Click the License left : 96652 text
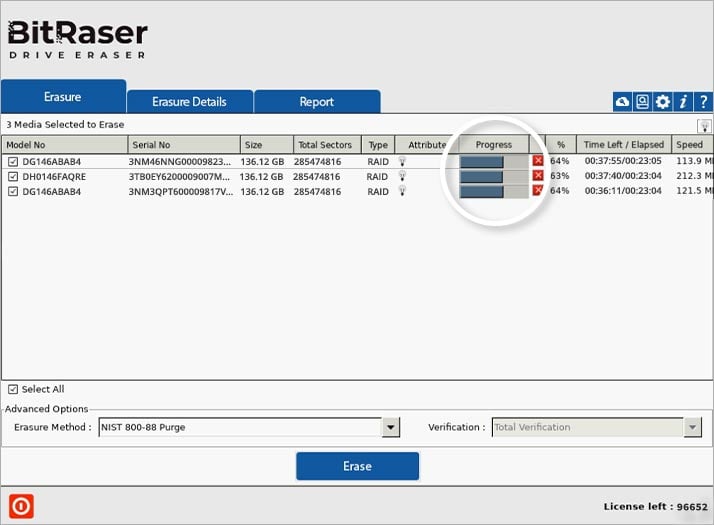This screenshot has width=714, height=525. pyautogui.click(x=656, y=506)
